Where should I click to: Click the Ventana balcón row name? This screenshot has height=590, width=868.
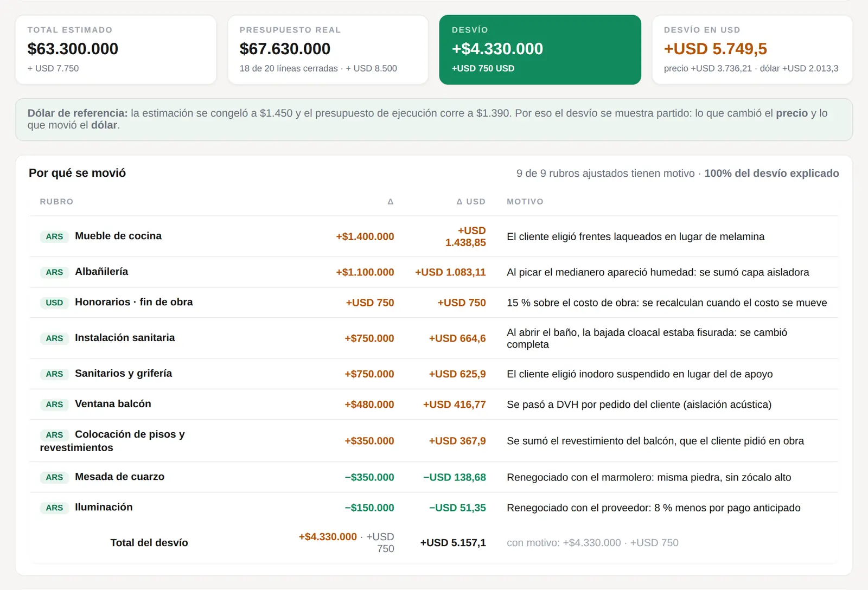point(113,404)
